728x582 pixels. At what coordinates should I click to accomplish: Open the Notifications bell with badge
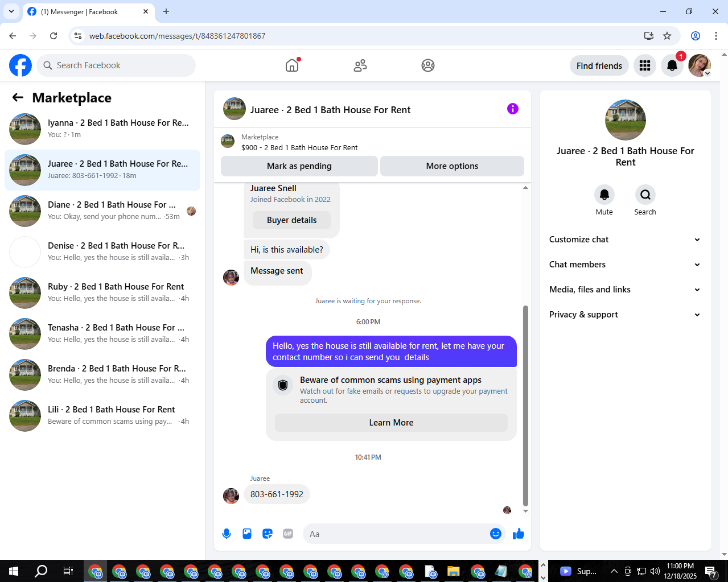672,65
